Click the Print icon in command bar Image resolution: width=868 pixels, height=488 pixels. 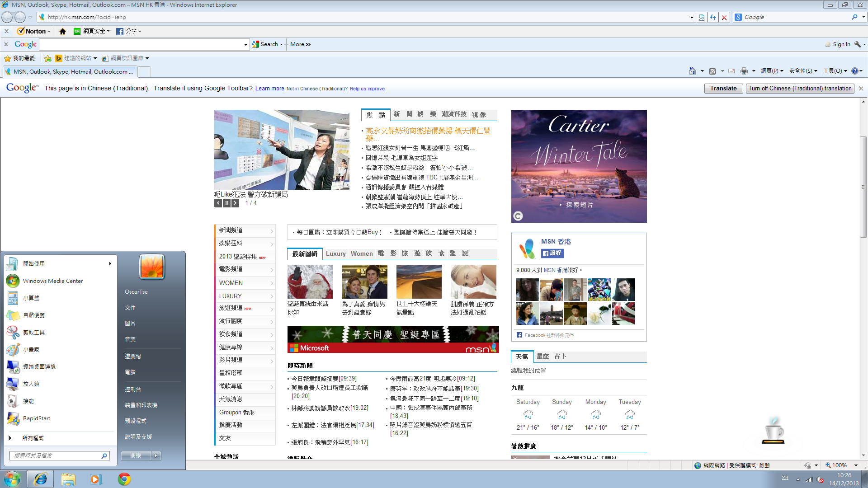[x=744, y=71]
